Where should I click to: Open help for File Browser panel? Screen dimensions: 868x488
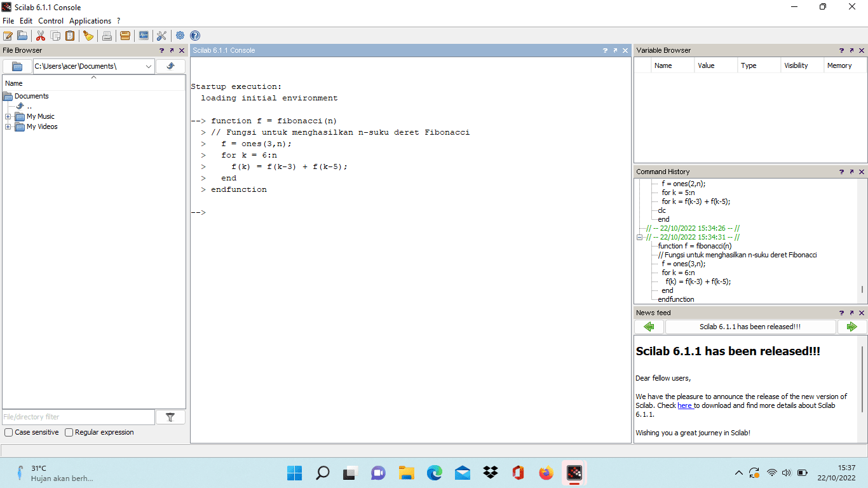pyautogui.click(x=162, y=50)
